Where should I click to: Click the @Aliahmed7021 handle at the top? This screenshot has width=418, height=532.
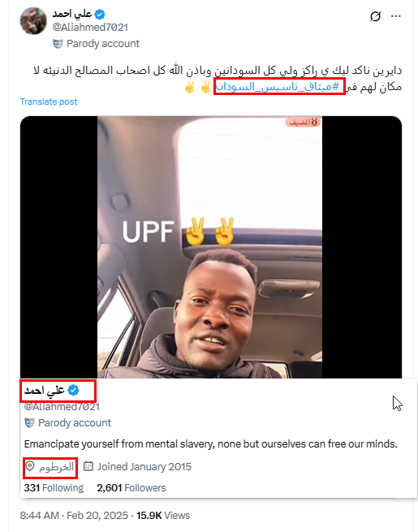pos(90,28)
